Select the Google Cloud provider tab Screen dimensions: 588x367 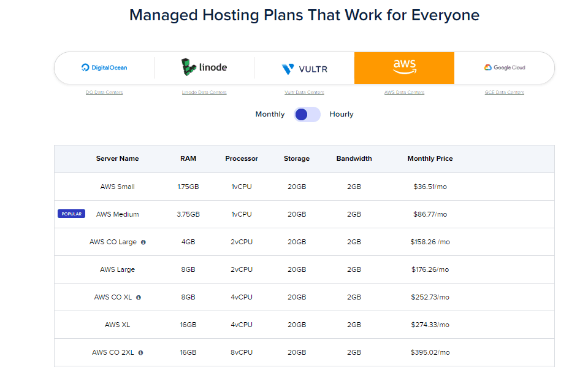[x=505, y=68]
